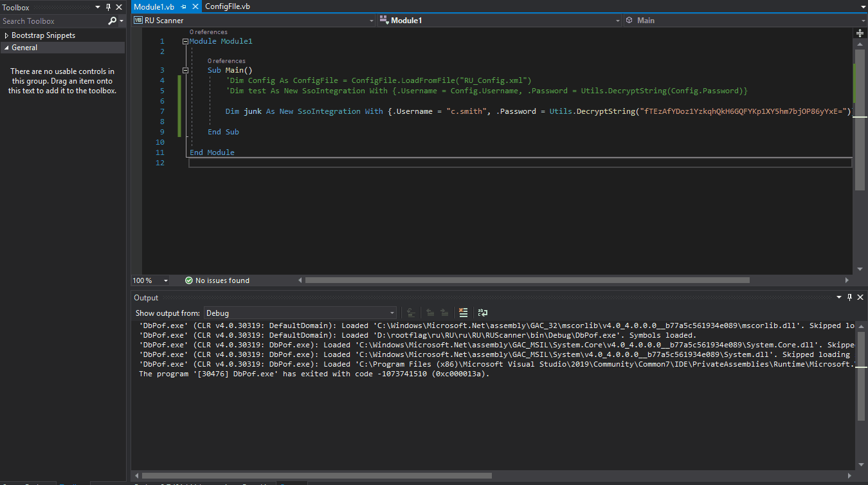Click the editor split-window handle icon
868x485 pixels.
860,33
